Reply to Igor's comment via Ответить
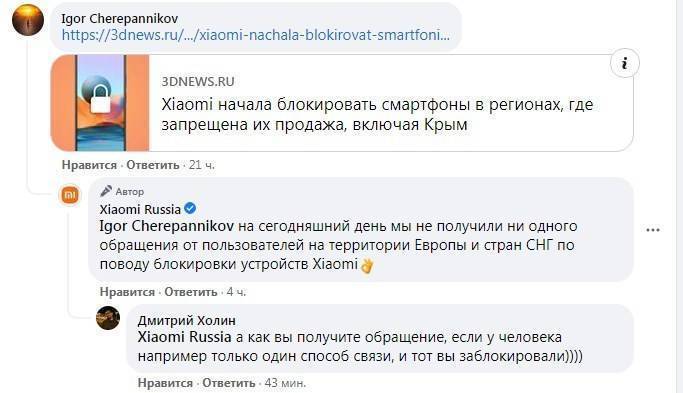Image resolution: width=683 pixels, height=393 pixels. point(153,165)
